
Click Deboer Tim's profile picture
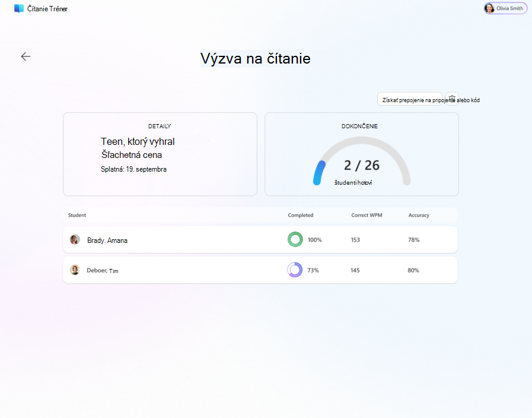(x=75, y=270)
